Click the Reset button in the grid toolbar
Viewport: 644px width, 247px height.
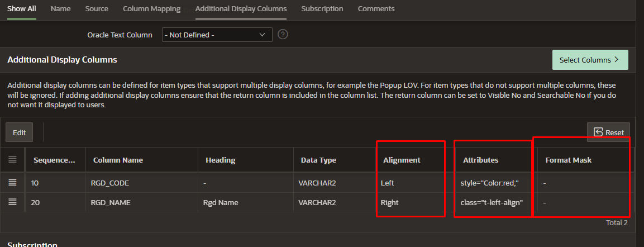point(608,132)
